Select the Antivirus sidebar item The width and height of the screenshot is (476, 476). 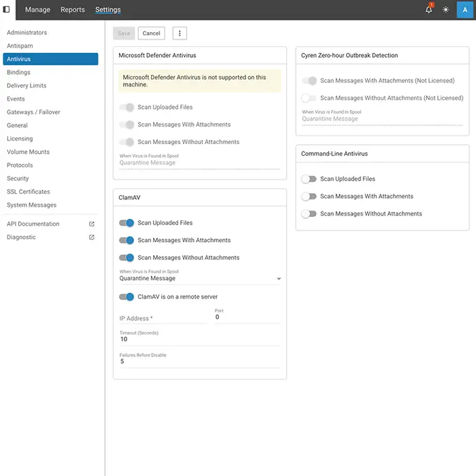50,59
